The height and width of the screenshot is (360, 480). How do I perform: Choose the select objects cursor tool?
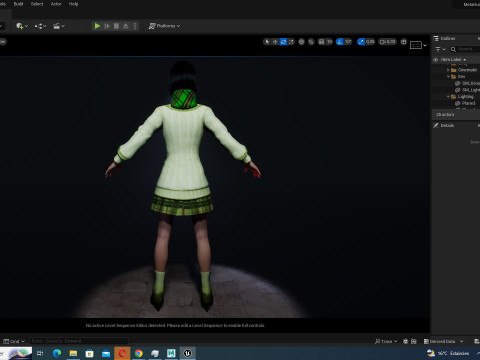pyautogui.click(x=267, y=42)
